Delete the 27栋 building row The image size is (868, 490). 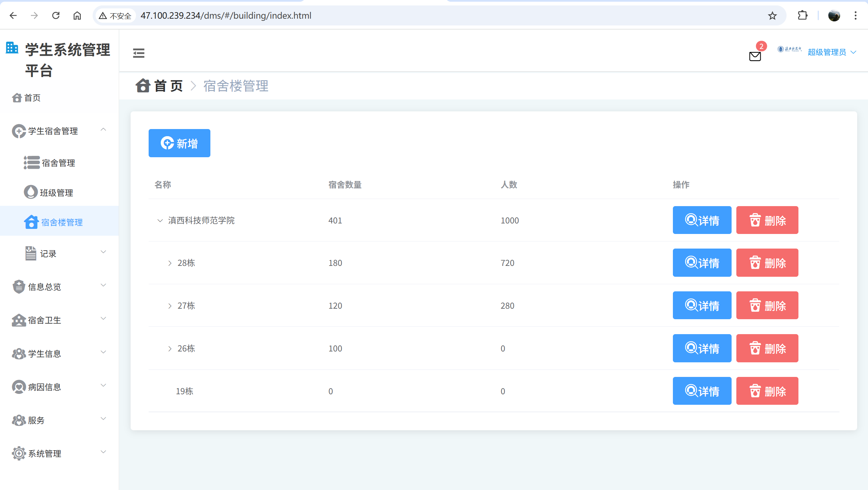(x=767, y=306)
